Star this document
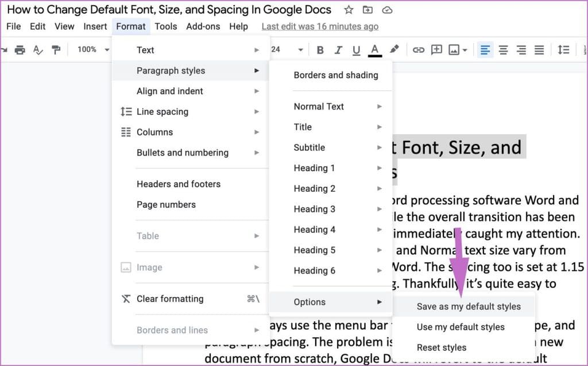This screenshot has width=588, height=366. (x=349, y=10)
